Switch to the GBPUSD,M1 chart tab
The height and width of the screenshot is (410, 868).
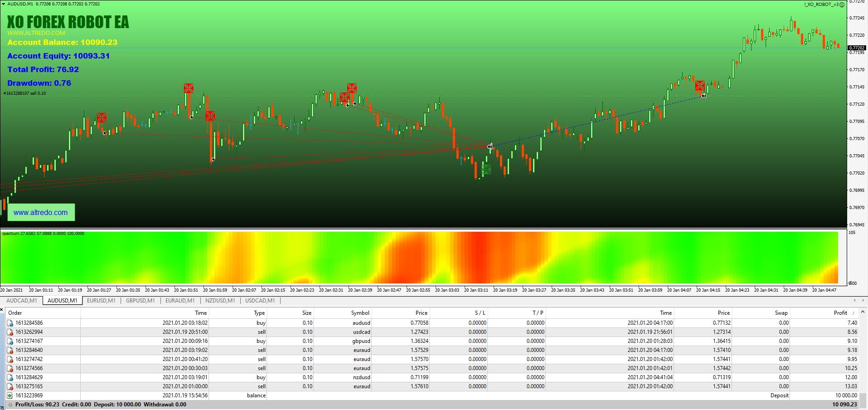click(141, 301)
